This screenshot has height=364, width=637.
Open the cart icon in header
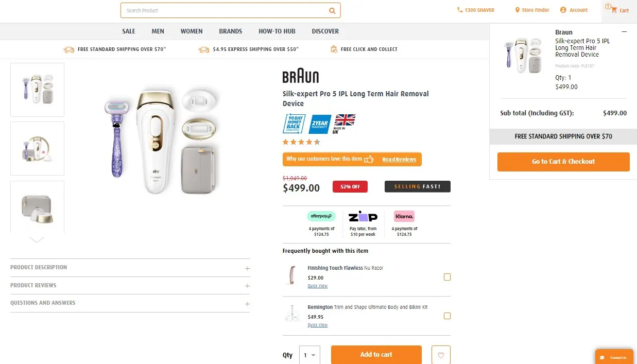click(x=614, y=10)
